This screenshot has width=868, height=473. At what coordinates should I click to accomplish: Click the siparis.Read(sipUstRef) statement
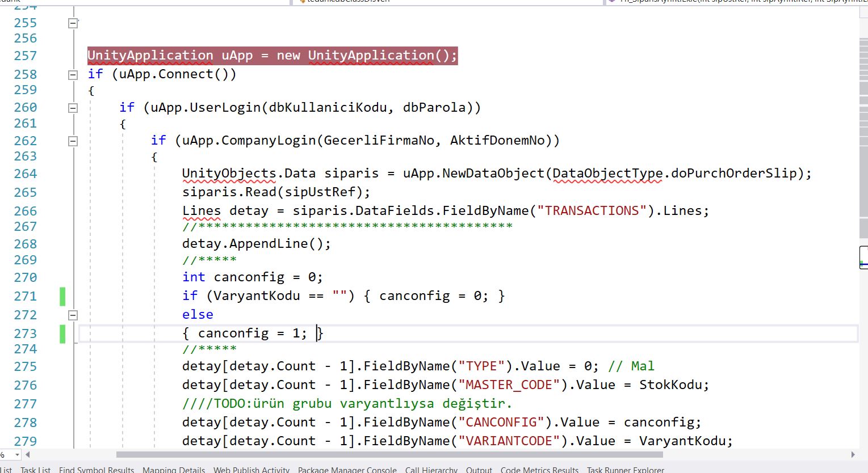(x=276, y=192)
